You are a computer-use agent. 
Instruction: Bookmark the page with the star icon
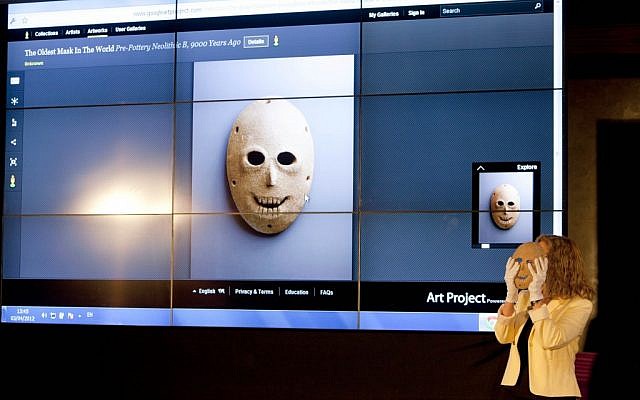coord(24,20)
